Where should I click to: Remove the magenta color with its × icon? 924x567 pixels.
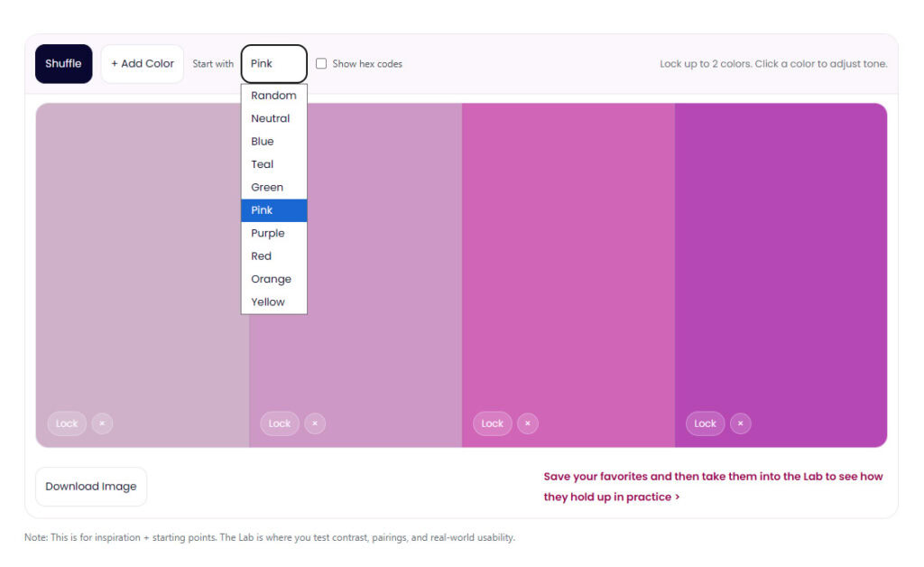[x=528, y=423]
